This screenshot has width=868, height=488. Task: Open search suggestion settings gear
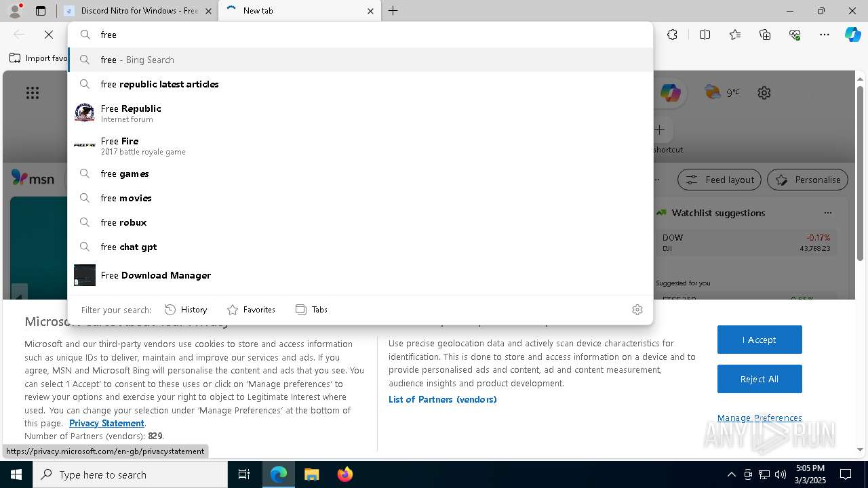tap(637, 310)
